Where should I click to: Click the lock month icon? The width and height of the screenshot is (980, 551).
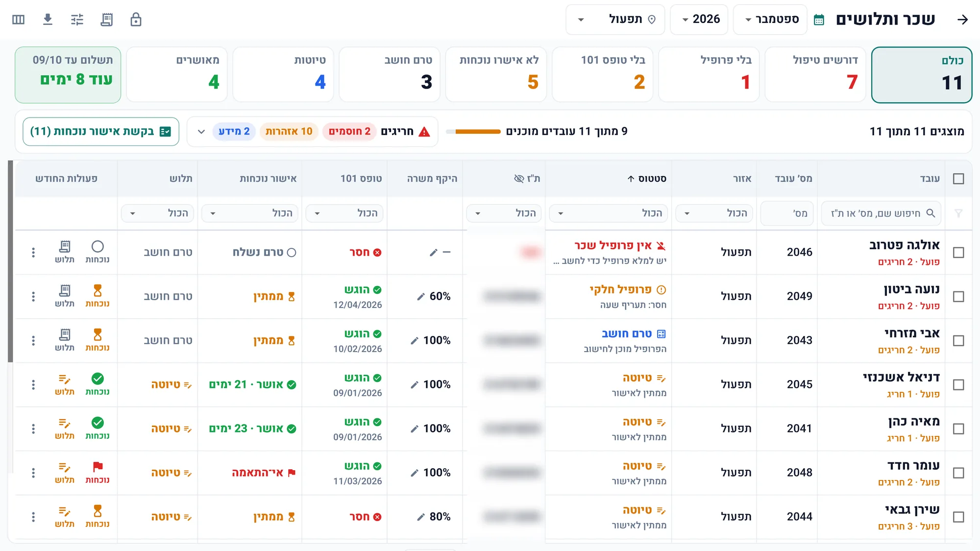point(136,20)
